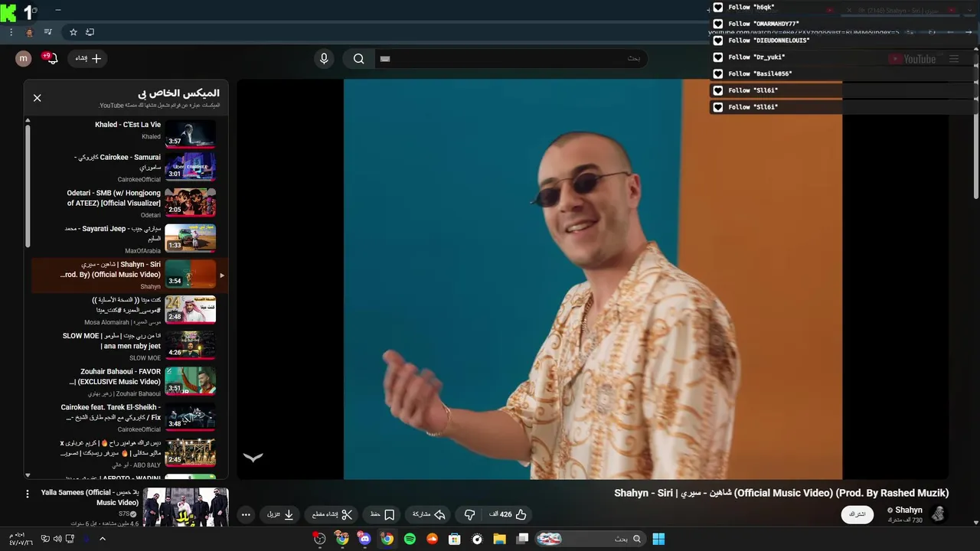
Task: Subscribe to the Shahyn channel
Action: [x=857, y=514]
